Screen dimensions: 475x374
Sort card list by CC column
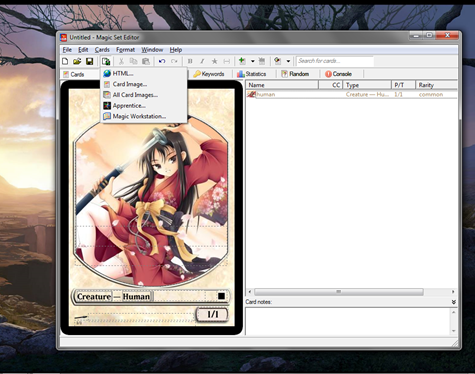331,85
